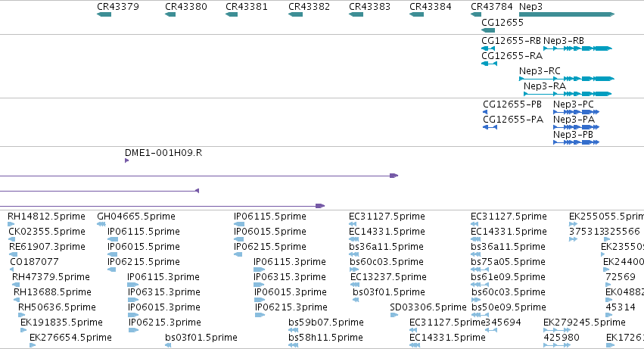Click the long Nep3 gene bar
644x349 pixels.
(567, 14)
